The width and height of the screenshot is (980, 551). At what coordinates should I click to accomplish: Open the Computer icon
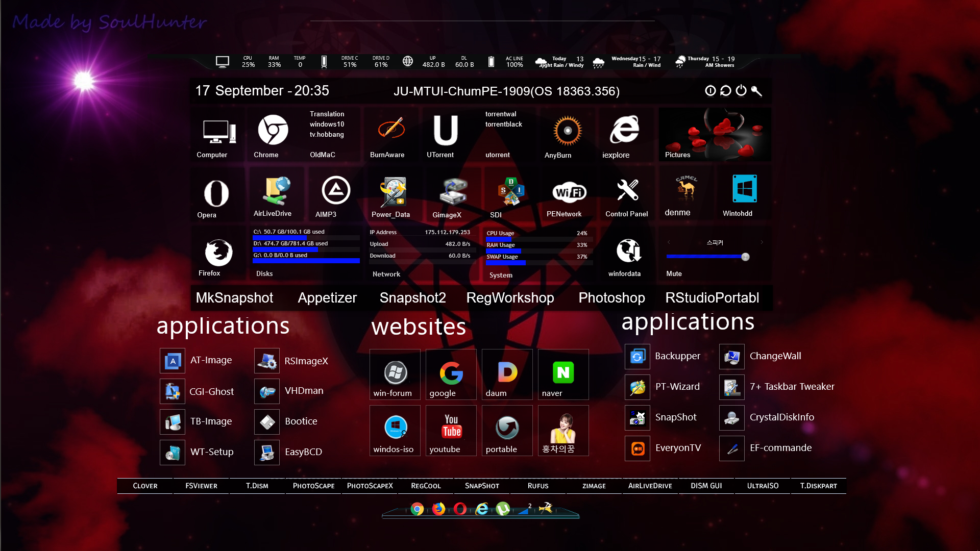219,132
